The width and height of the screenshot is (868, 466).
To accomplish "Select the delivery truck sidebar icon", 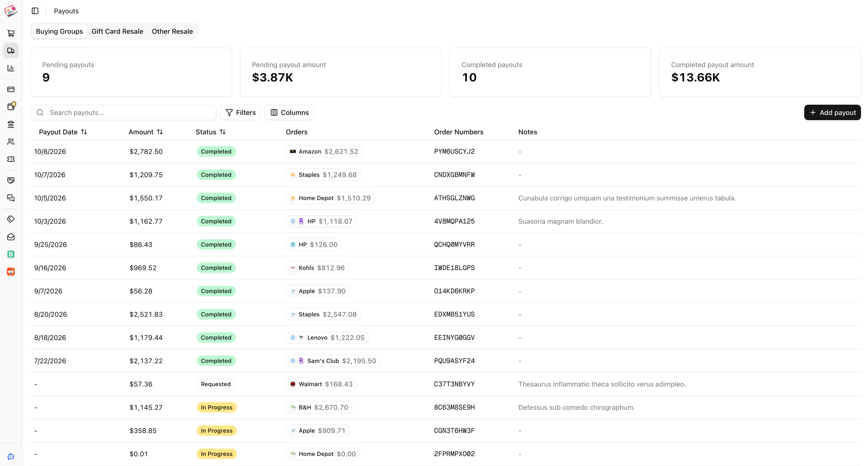I will pyautogui.click(x=11, y=50).
